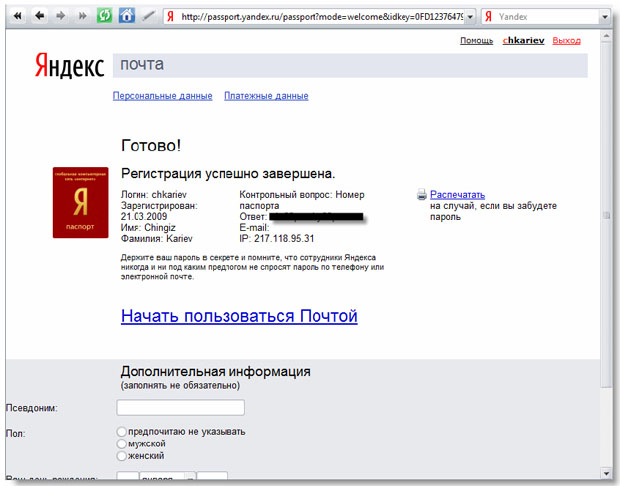Click the IP: 217.118.95.31 text

pyautogui.click(x=277, y=238)
